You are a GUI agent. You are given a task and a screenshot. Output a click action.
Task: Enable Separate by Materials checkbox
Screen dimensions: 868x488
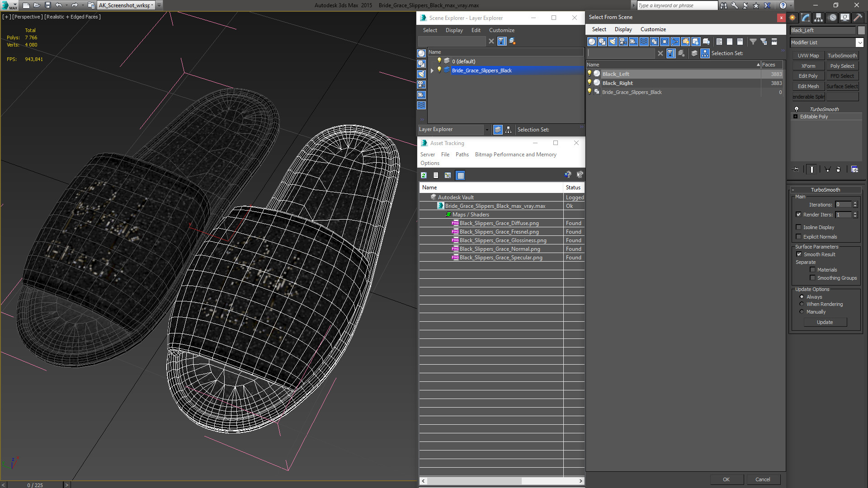coord(812,270)
